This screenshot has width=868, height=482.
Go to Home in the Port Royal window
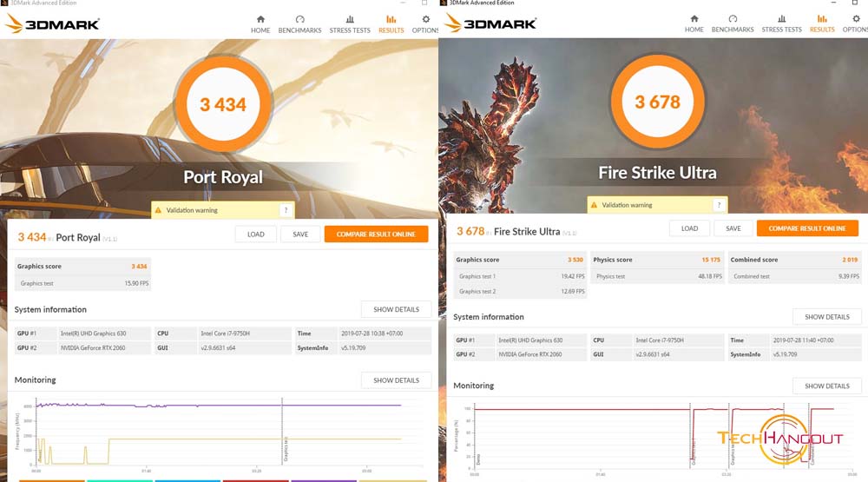(x=260, y=24)
